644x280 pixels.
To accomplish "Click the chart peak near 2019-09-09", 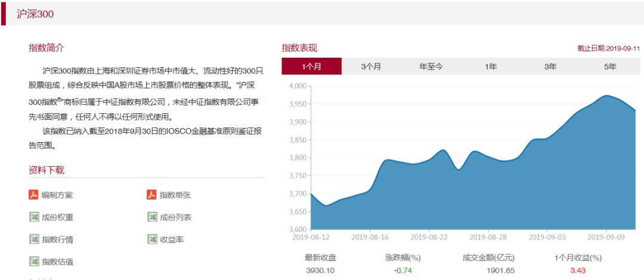I will pos(606,96).
